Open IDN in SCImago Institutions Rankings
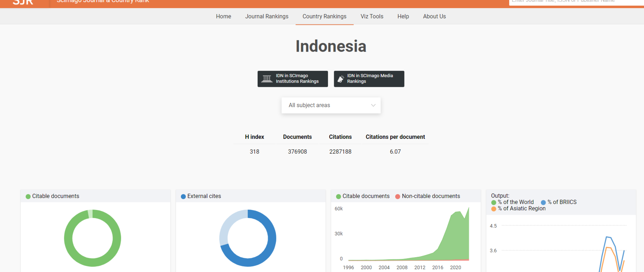644x272 pixels. coord(293,79)
